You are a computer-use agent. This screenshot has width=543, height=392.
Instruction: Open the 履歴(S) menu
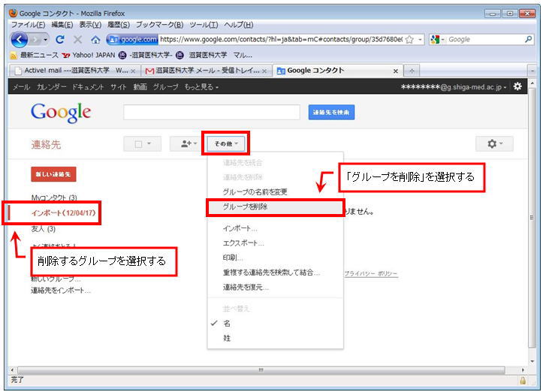(x=119, y=25)
